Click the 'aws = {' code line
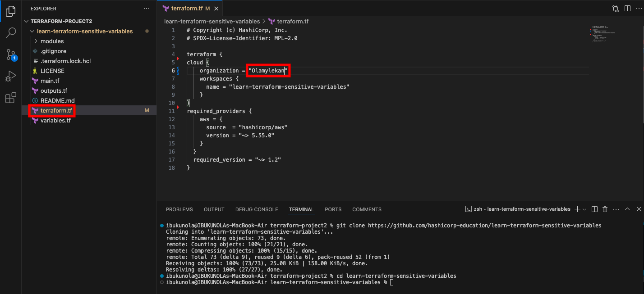Viewport: 644px width, 294px height. tap(211, 119)
